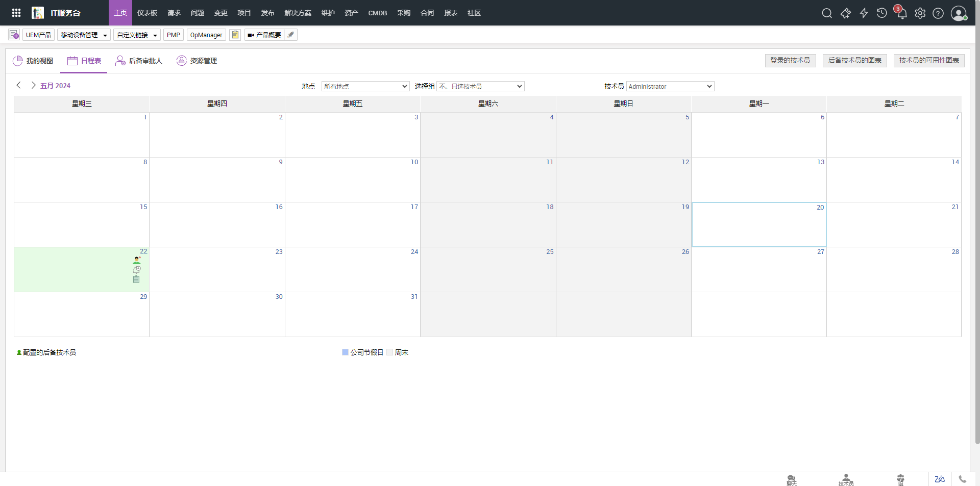
Task: Go to next month arrow
Action: pyautogui.click(x=33, y=85)
